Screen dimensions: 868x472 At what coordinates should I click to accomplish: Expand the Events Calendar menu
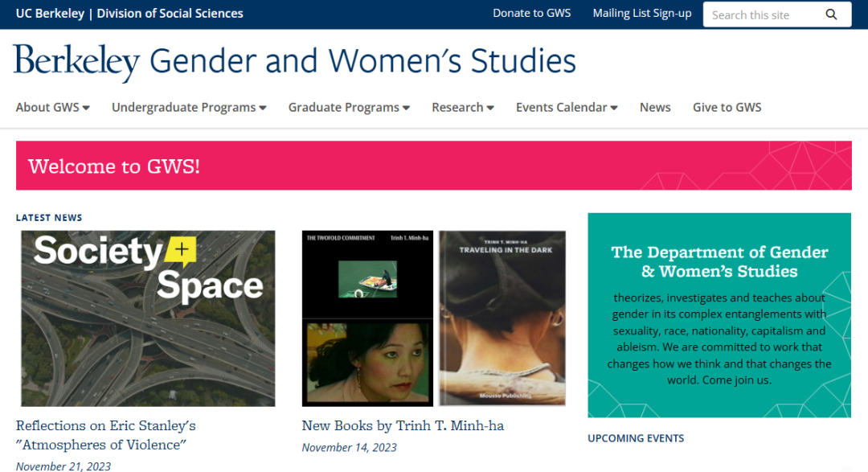click(567, 108)
